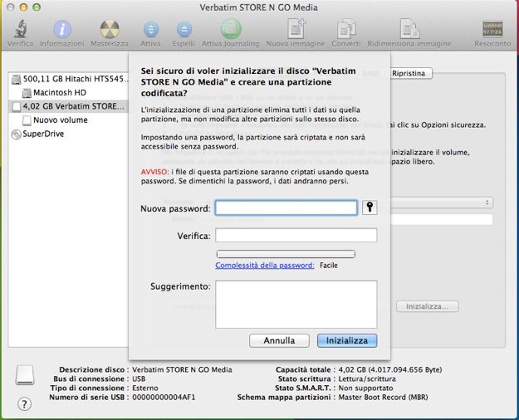The image size is (519, 420).
Task: Open the Resoconto log icon
Action: (492, 29)
